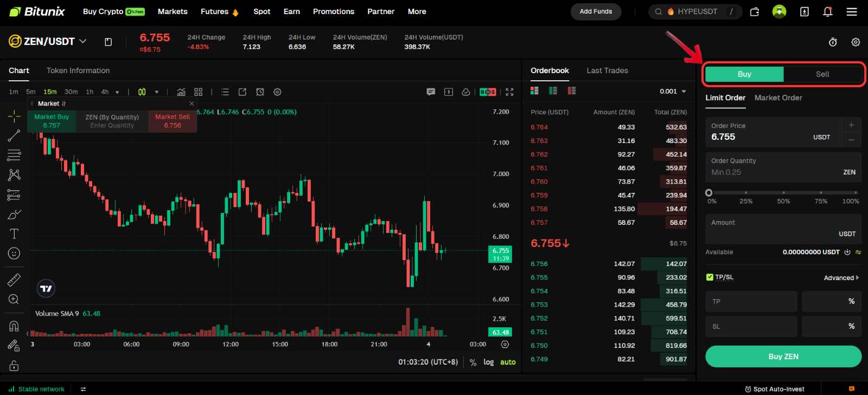
Task: Open the list icon in chart toolbar
Action: (225, 92)
